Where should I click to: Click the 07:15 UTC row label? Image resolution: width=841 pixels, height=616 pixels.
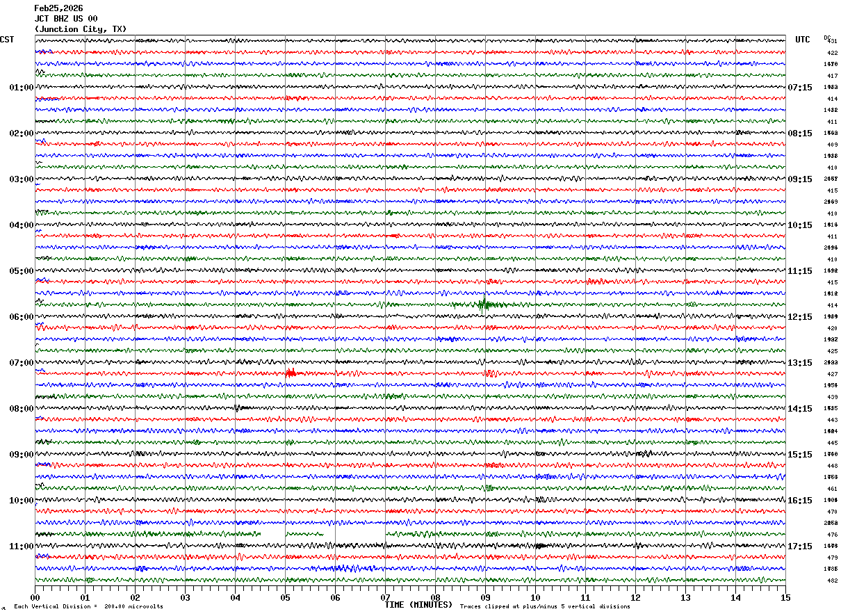click(800, 88)
